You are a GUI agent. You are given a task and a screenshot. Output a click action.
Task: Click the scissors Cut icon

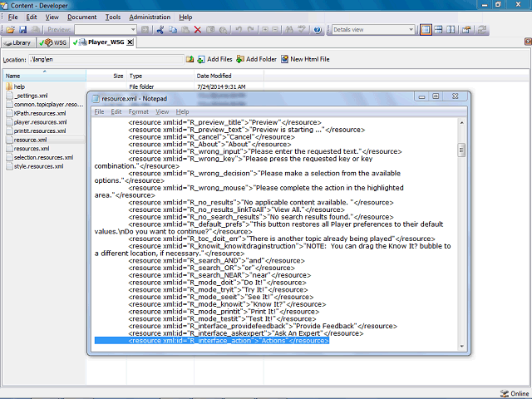160,30
